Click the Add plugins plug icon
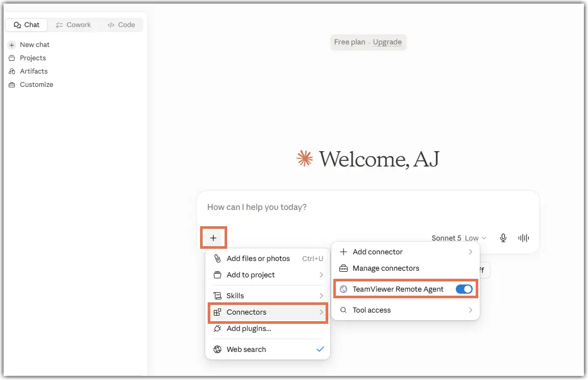The height and width of the screenshot is (380, 588). coord(217,328)
